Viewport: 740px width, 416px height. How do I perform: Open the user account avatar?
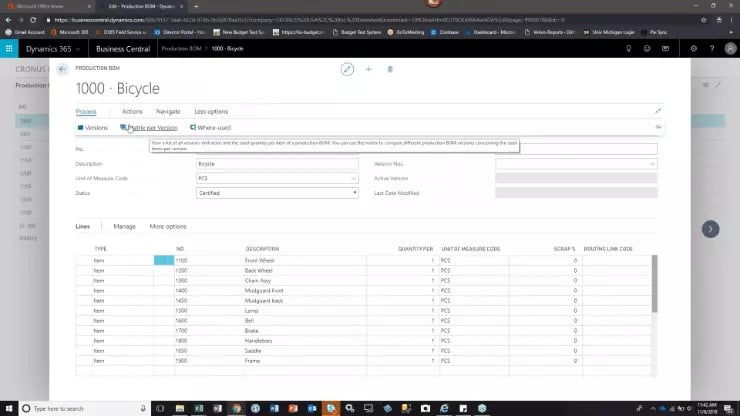click(730, 49)
